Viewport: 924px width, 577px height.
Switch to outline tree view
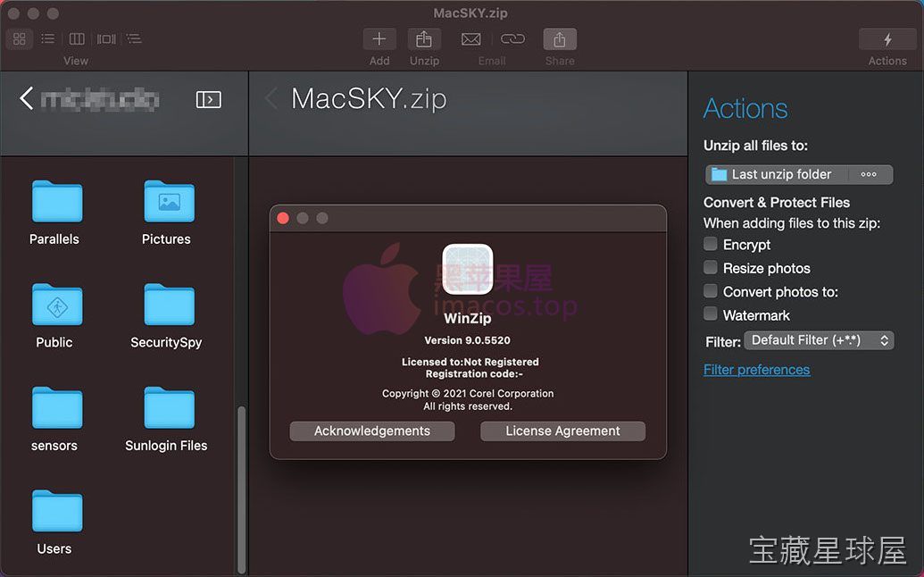pyautogui.click(x=134, y=39)
